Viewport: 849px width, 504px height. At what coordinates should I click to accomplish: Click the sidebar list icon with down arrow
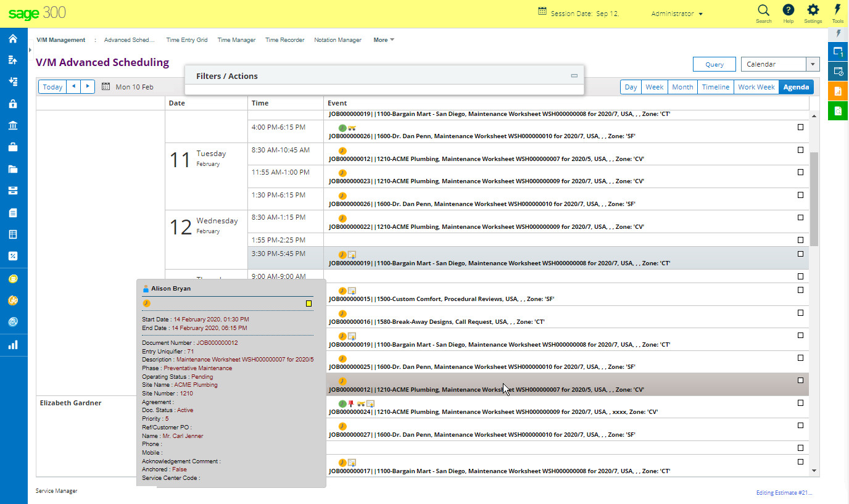pyautogui.click(x=13, y=81)
